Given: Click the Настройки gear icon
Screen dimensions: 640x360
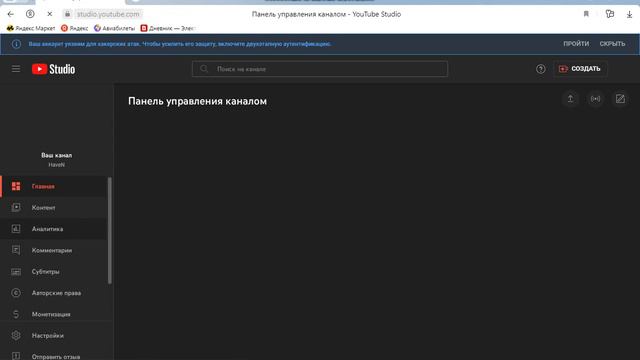Looking at the screenshot, I should (x=16, y=335).
